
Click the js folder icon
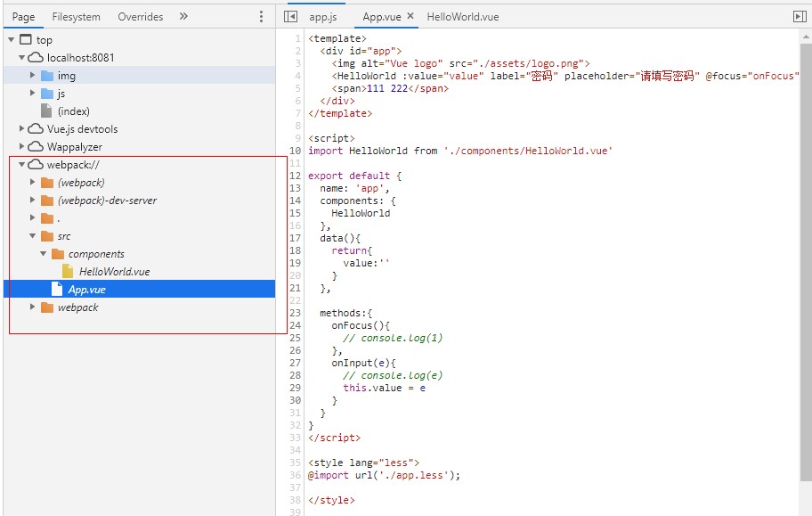pos(47,94)
